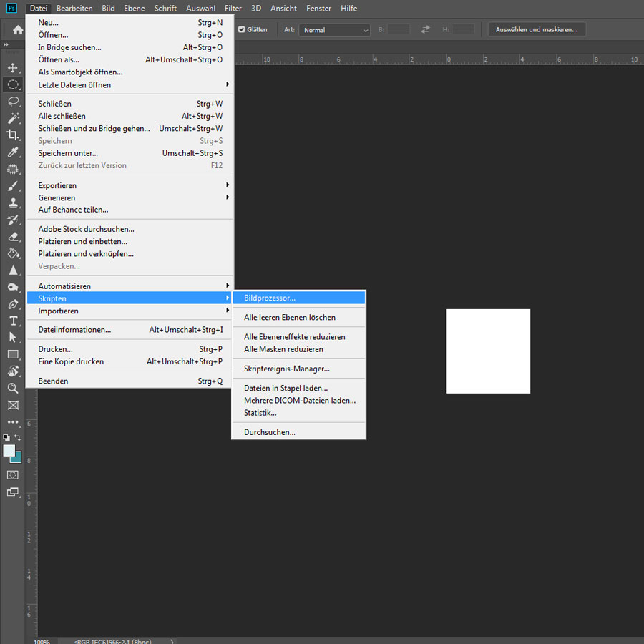Pick the Magic Wand tool
The width and height of the screenshot is (644, 644).
pyautogui.click(x=13, y=118)
